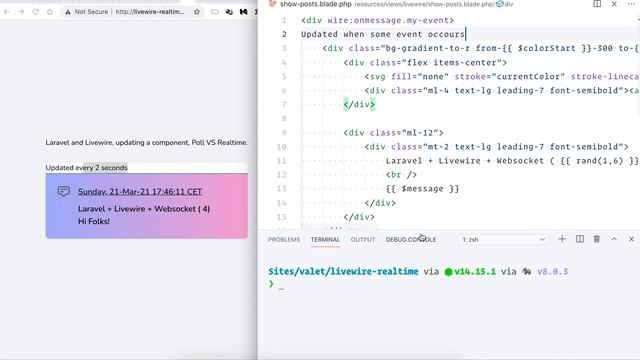Maximize the panel with up chevron

(x=614, y=239)
